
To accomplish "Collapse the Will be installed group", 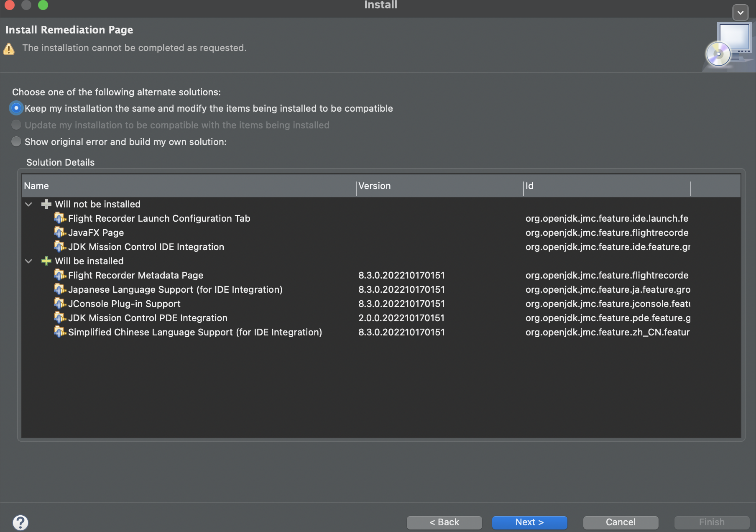I will (x=28, y=261).
